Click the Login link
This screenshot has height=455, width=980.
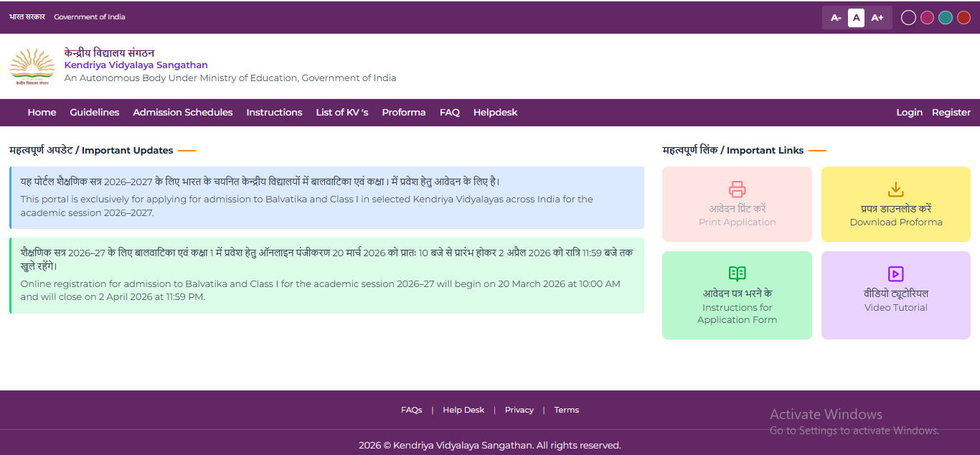[909, 112]
